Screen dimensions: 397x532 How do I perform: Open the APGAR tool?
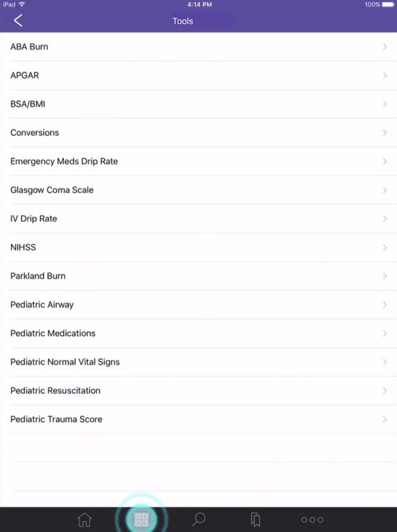pyautogui.click(x=198, y=75)
